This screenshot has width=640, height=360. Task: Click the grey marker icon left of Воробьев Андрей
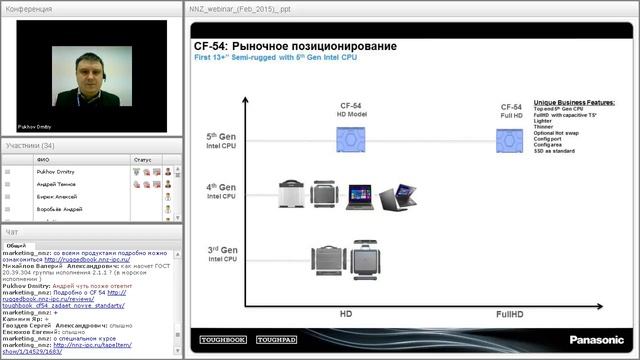pos(7,209)
